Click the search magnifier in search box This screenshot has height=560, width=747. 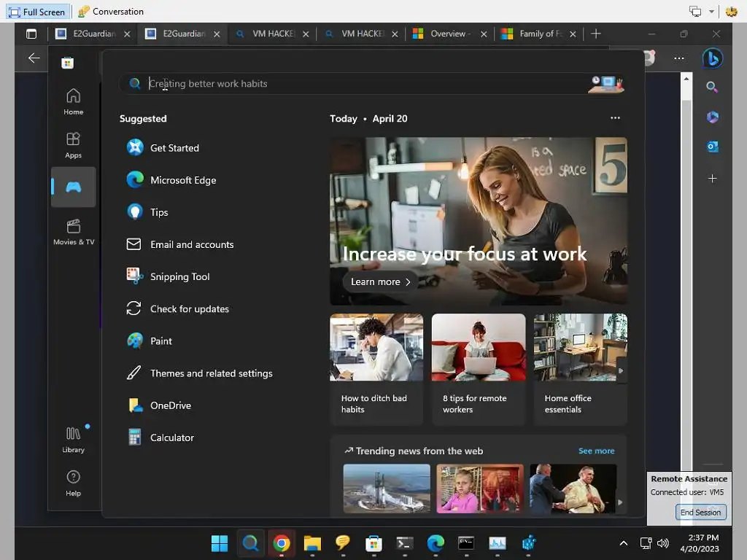(135, 84)
